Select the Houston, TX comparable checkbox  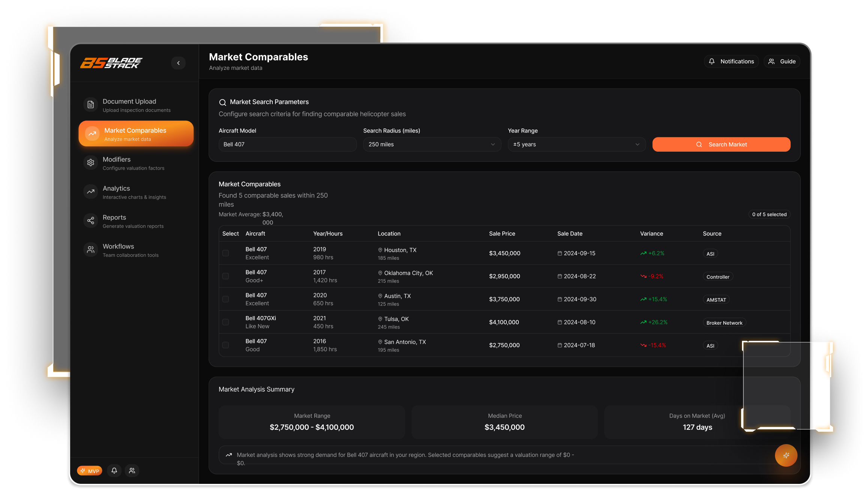pyautogui.click(x=225, y=253)
